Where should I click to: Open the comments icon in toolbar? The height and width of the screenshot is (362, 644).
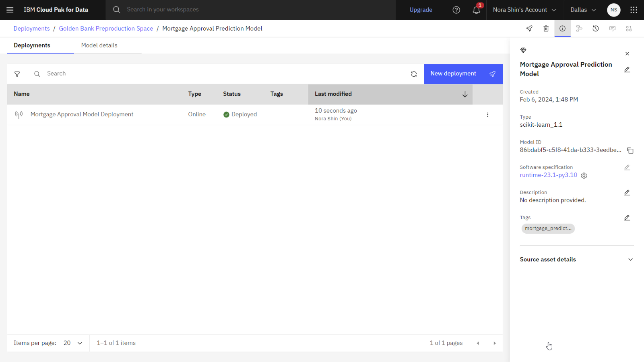(612, 29)
